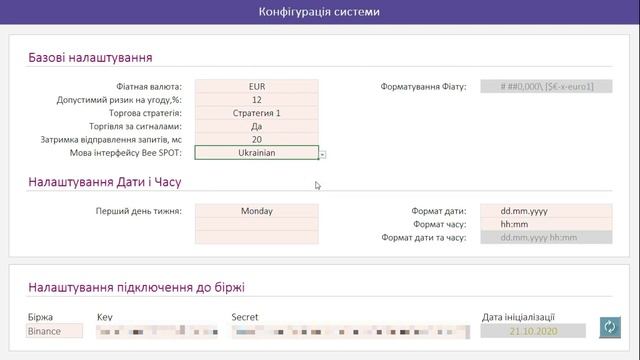640x360 pixels.
Task: Click the Форматування Фіату label
Action: pos(423,87)
